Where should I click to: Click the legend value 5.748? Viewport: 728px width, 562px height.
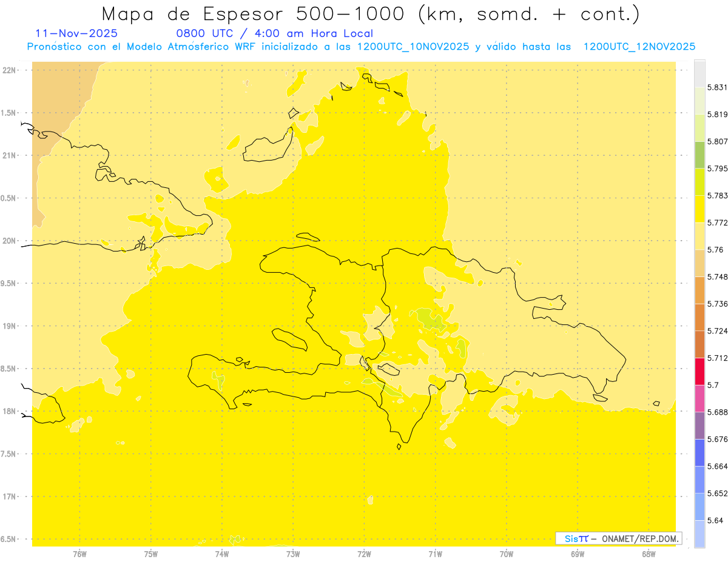[x=717, y=277]
